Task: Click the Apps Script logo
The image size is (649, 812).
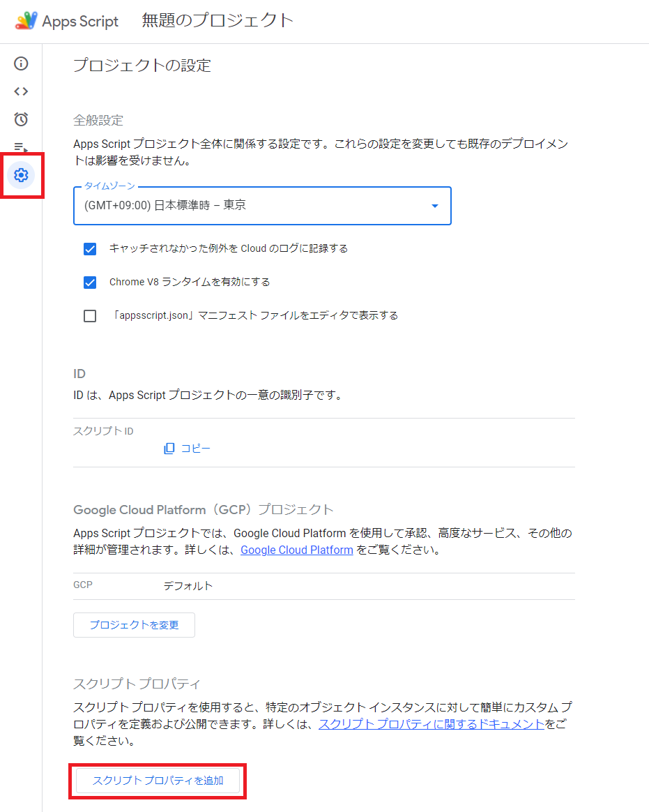Action: (26, 21)
